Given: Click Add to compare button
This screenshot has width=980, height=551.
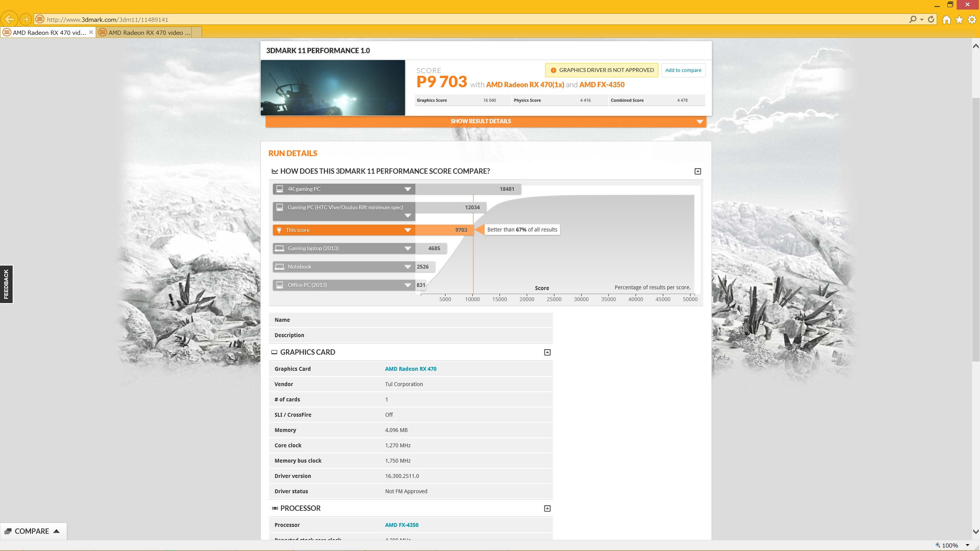Looking at the screenshot, I should [x=683, y=70].
